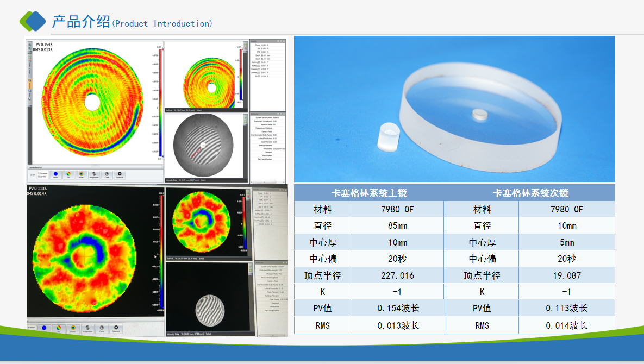The width and height of the screenshot is (644, 364).
Task: Click the 19.087 vertex radius cell
Action: [567, 275]
